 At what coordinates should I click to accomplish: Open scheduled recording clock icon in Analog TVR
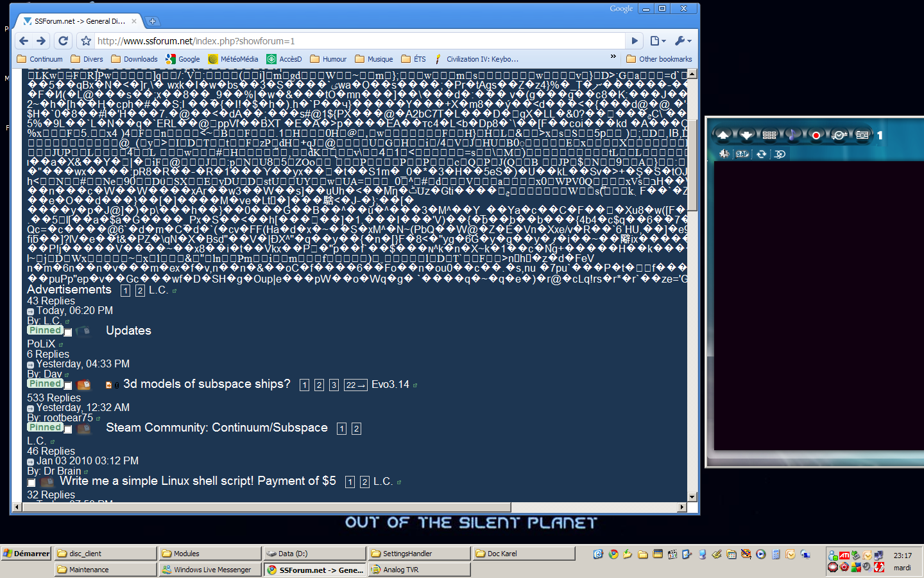[839, 135]
